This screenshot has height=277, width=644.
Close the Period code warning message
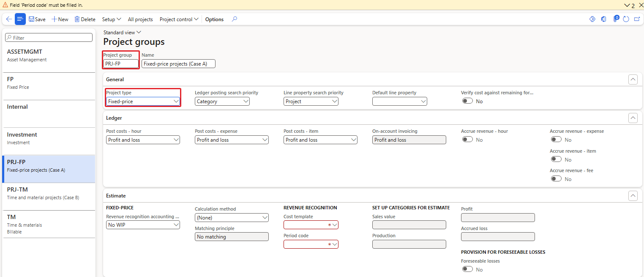641,5
